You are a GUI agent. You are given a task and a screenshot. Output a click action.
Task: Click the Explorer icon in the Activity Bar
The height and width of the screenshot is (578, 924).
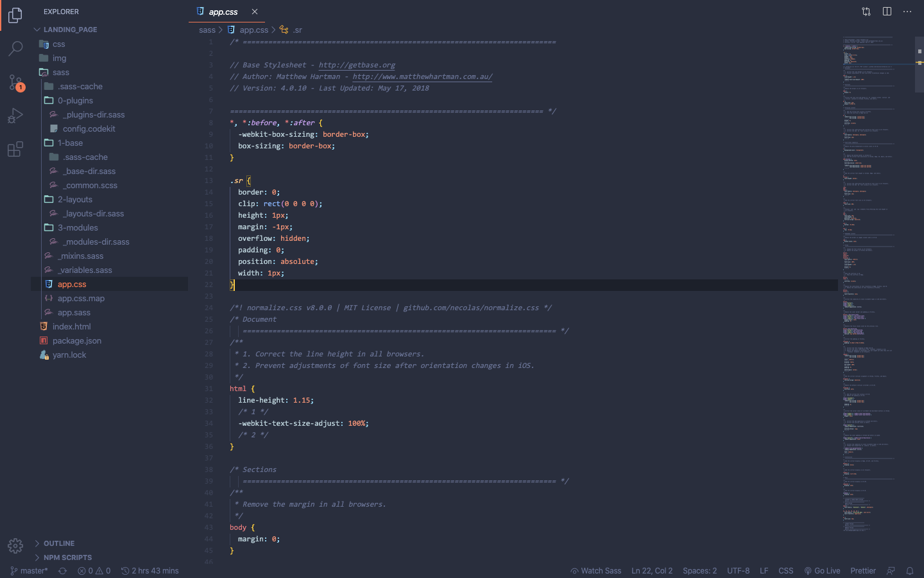[x=15, y=15]
